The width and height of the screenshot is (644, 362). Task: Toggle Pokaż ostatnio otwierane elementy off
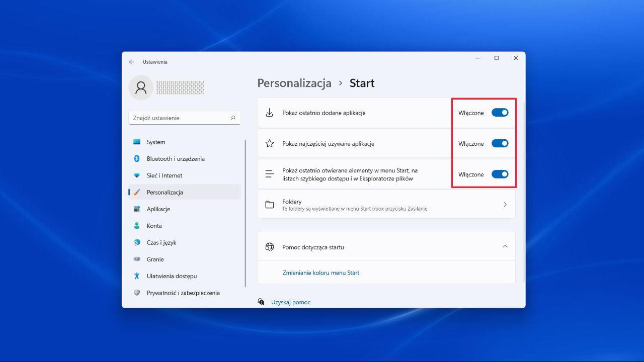coord(500,174)
